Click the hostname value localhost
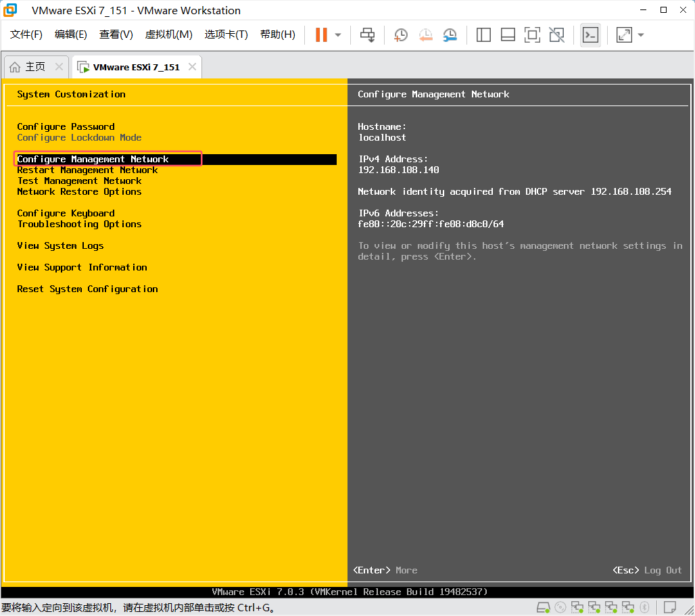Screen dimensions: 695x616 point(382,138)
